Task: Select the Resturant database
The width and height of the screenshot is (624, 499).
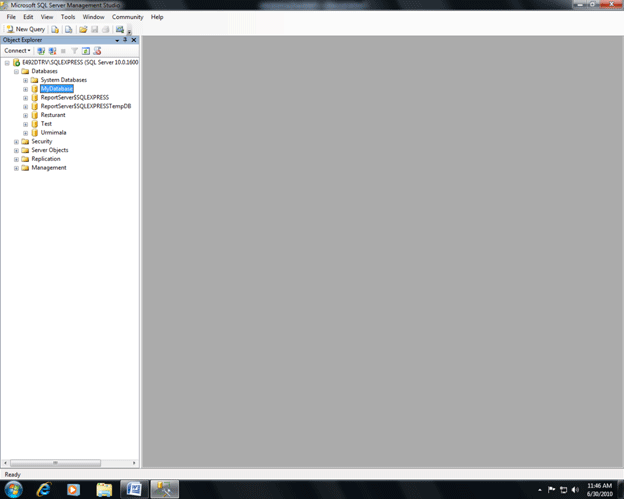Action: pos(53,115)
